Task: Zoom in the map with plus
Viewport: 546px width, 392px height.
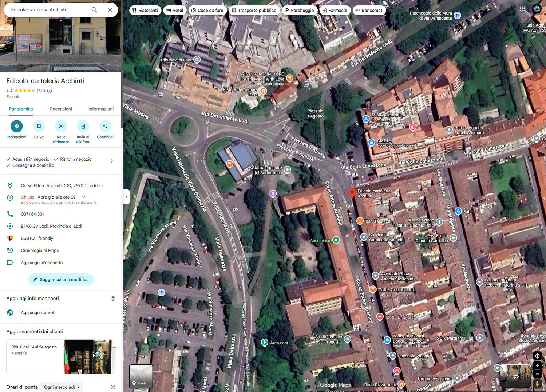Action: [x=537, y=365]
